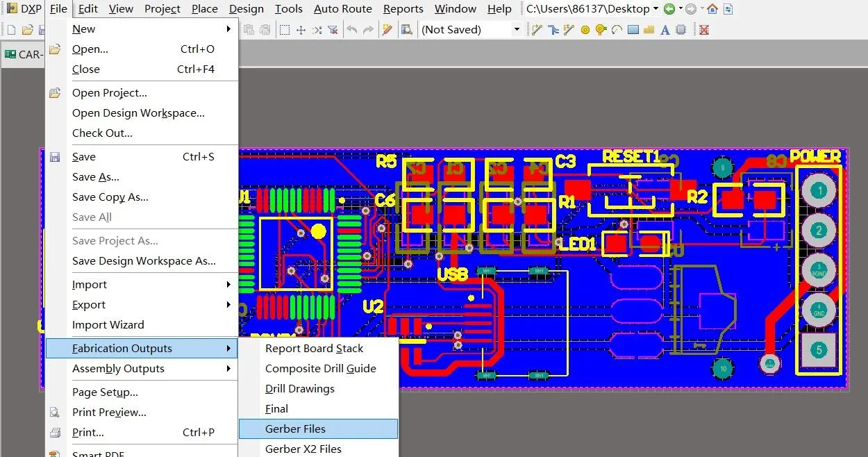This screenshot has width=868, height=457.
Task: Click the cross-probe pencil icon
Action: point(387,30)
